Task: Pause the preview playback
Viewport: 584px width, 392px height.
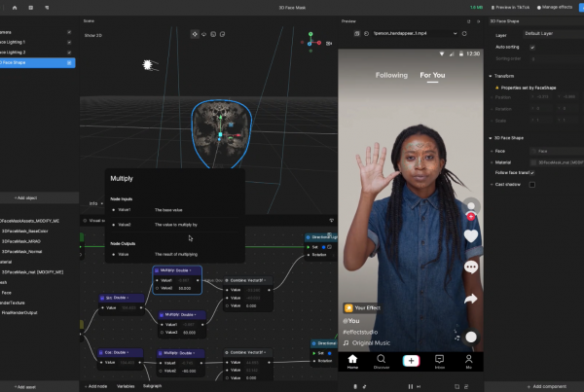Action: click(410, 386)
